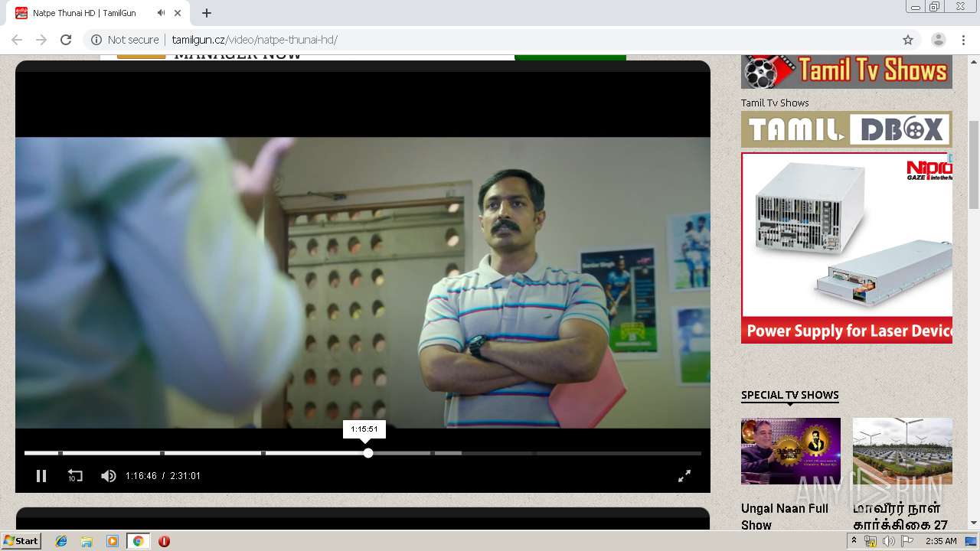The height and width of the screenshot is (551, 980).
Task: Open the red Opera taskbar icon
Action: [164, 541]
